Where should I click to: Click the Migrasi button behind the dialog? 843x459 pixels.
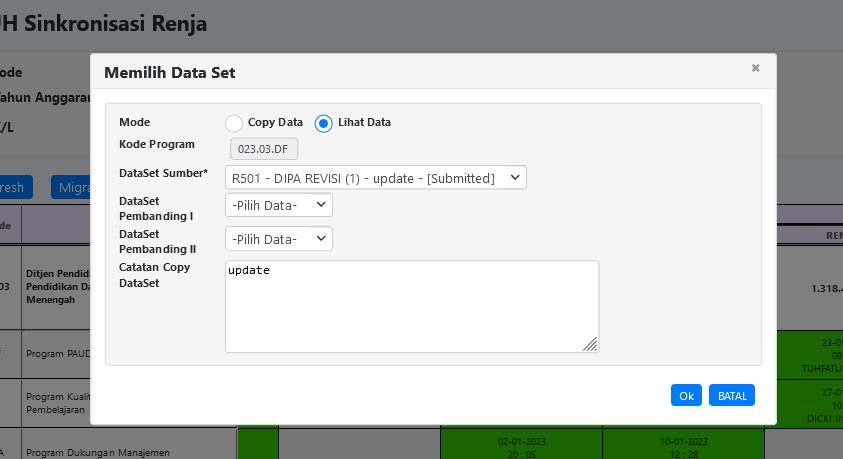(70, 187)
